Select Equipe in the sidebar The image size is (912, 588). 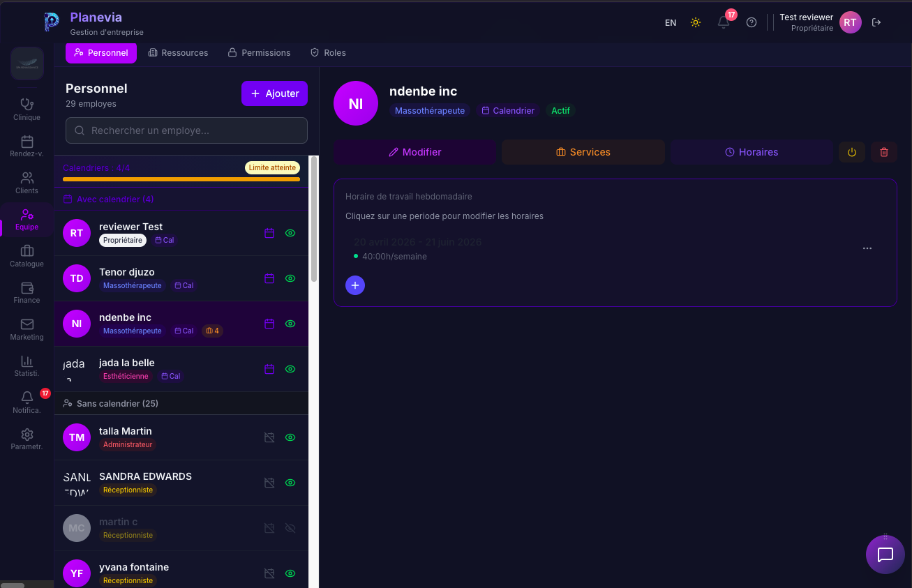coord(27,220)
